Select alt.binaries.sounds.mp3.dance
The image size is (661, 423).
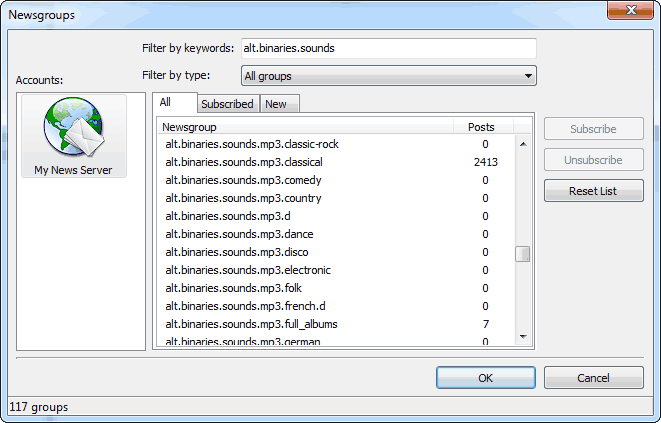[x=336, y=234]
